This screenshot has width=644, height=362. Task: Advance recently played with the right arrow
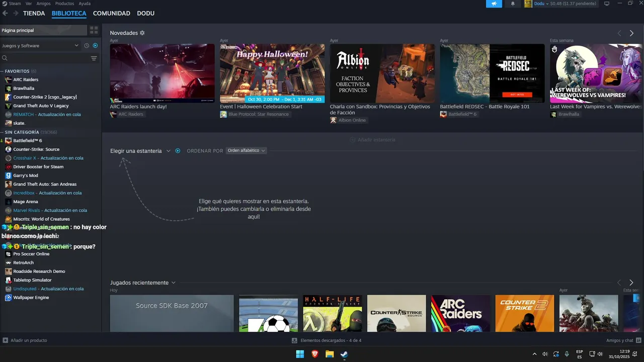point(631,283)
